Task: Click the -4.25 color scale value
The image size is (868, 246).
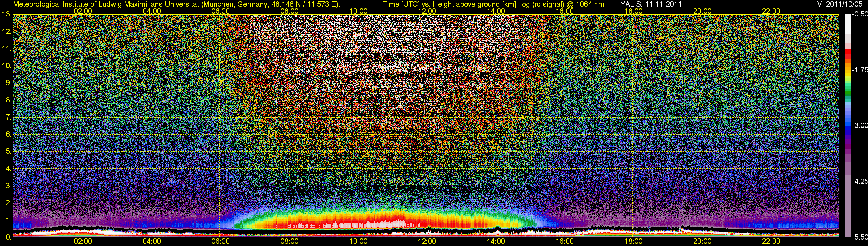Action: pyautogui.click(x=860, y=181)
